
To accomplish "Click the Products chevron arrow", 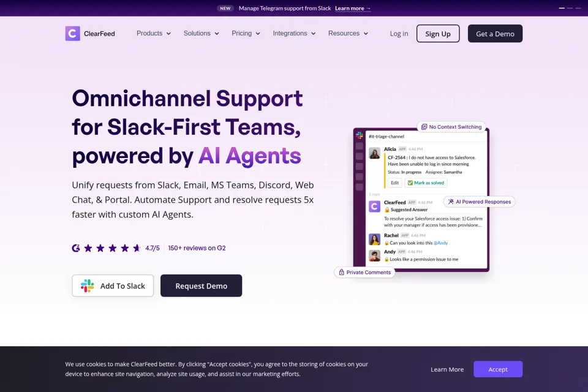I will (x=168, y=34).
